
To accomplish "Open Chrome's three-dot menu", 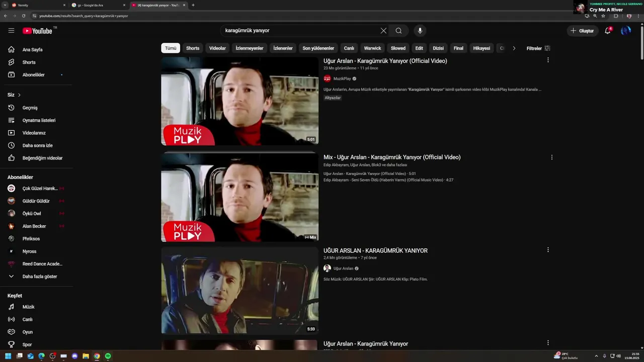I will point(639,16).
